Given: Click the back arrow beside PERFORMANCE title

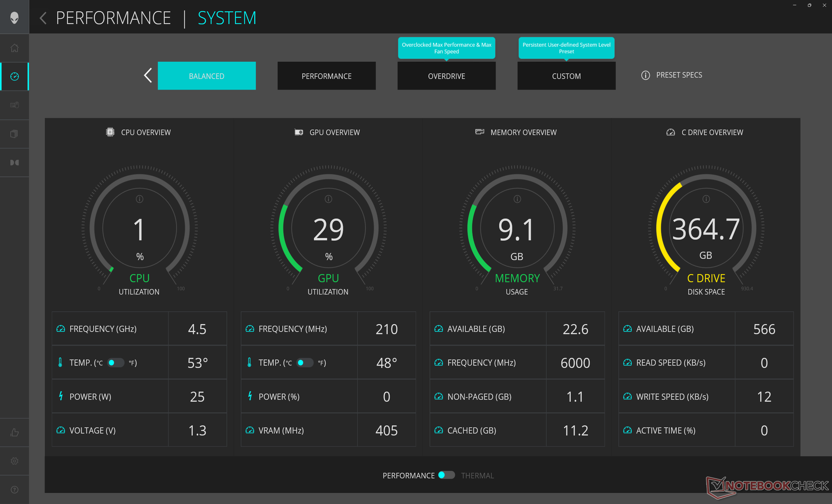Looking at the screenshot, I should coord(43,18).
